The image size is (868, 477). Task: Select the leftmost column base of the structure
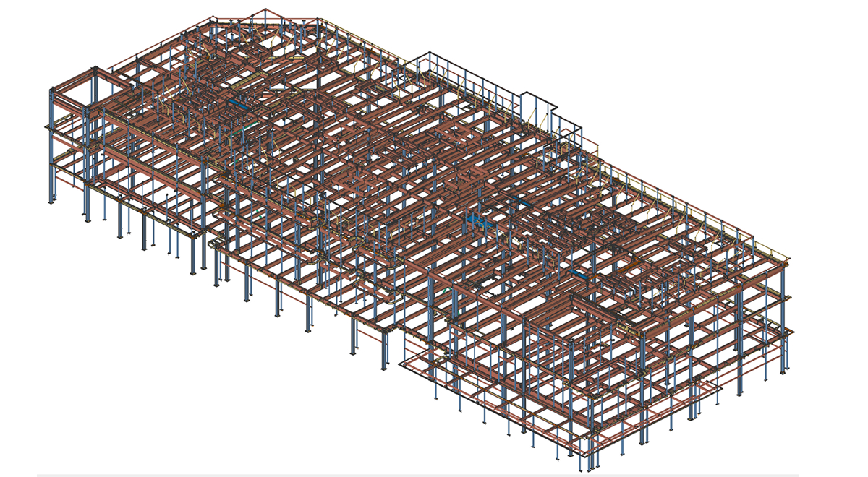(51, 197)
